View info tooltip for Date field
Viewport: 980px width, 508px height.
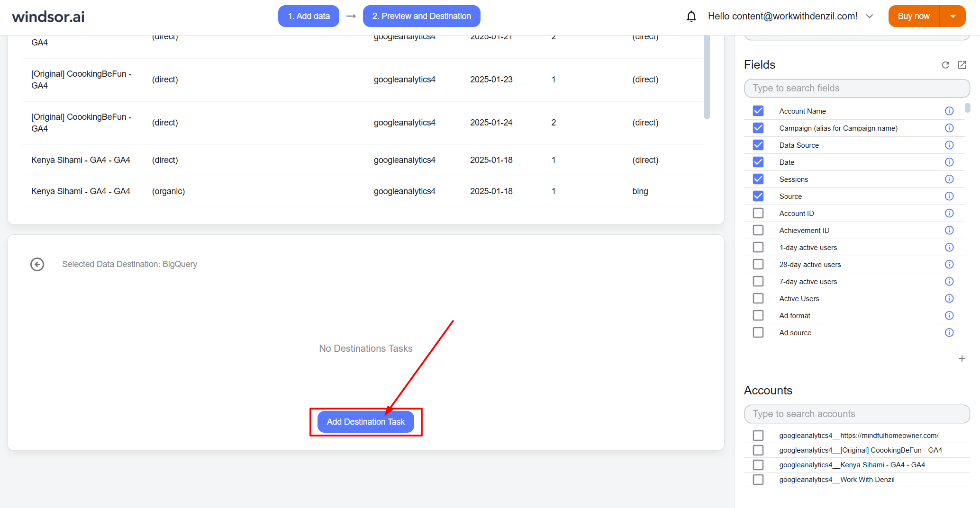point(949,162)
